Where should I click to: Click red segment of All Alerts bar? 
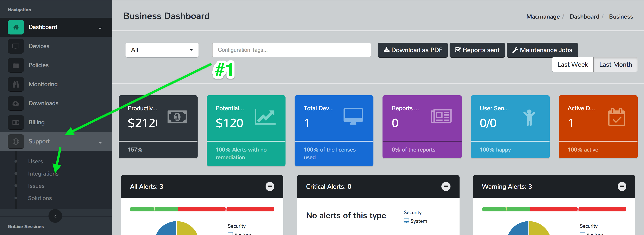pyautogui.click(x=226, y=209)
